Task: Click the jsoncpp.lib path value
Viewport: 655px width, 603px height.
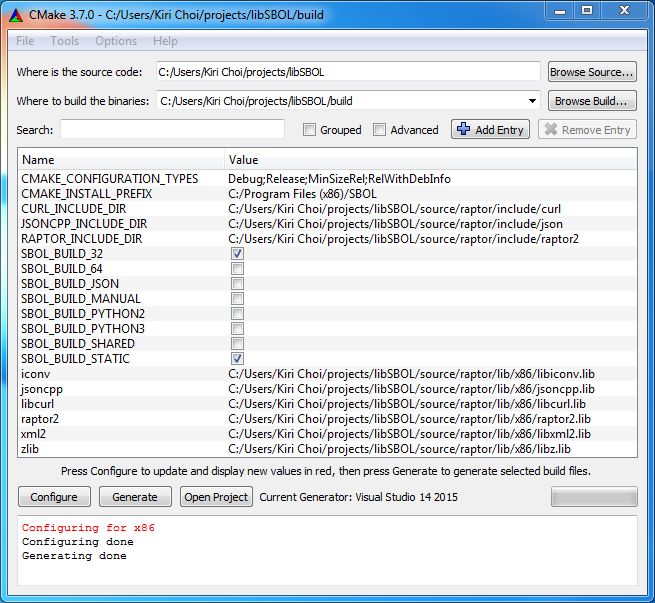Action: click(x=411, y=389)
